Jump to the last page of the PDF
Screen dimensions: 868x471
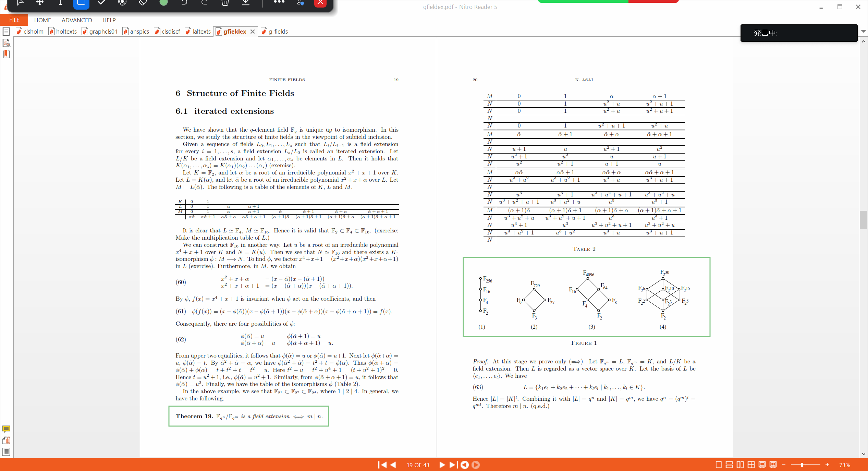452,465
